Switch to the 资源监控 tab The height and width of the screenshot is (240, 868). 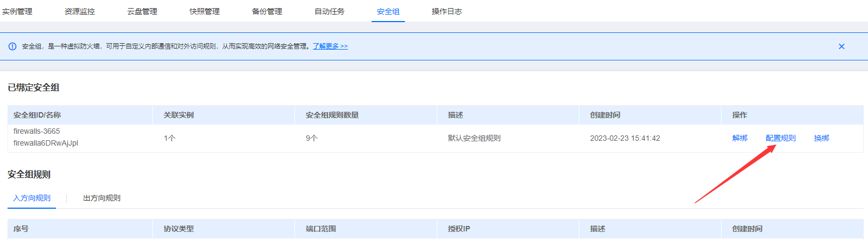(x=80, y=11)
